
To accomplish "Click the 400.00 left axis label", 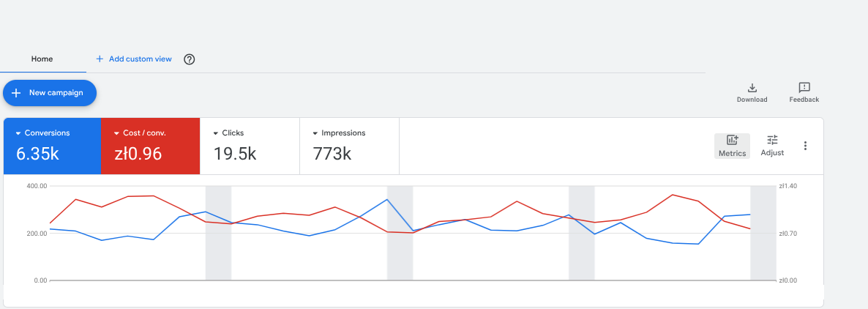I will (37, 186).
